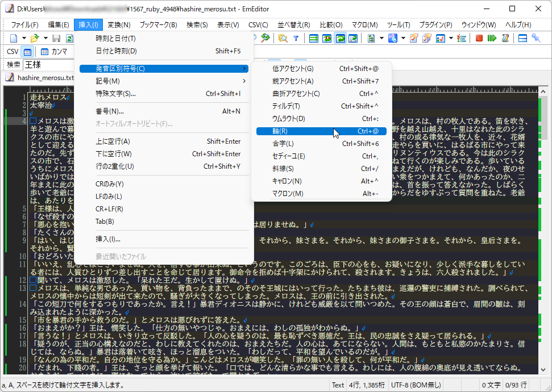Screen dimensions: 552x392
Task: Click the pushpin always-on-top icon
Action: 536,39
